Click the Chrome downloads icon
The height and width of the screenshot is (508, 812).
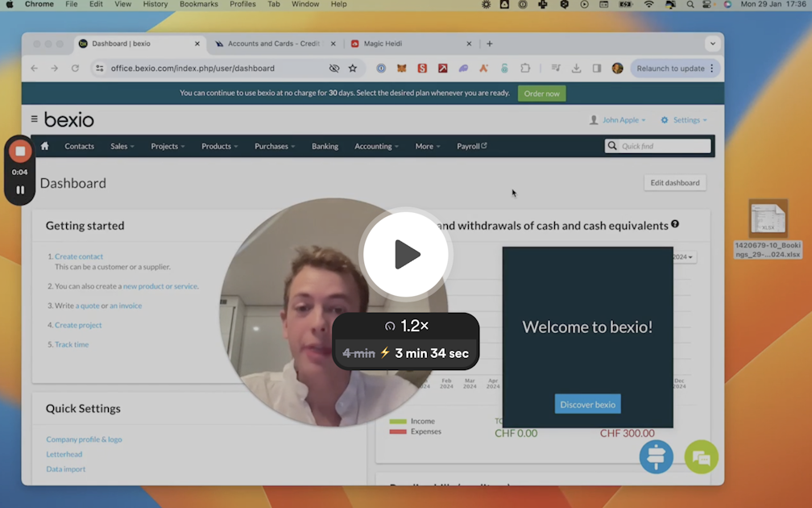577,69
